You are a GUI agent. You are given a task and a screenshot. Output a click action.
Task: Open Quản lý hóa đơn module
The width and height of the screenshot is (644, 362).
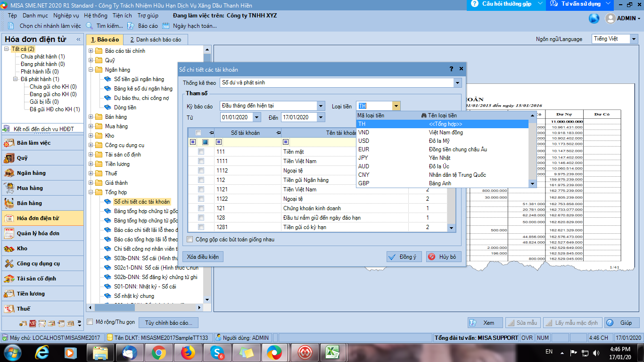(42, 233)
